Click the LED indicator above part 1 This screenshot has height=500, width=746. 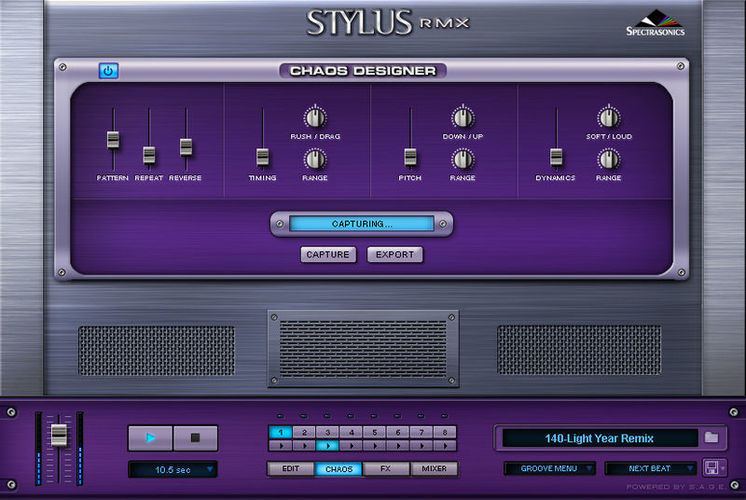280,416
